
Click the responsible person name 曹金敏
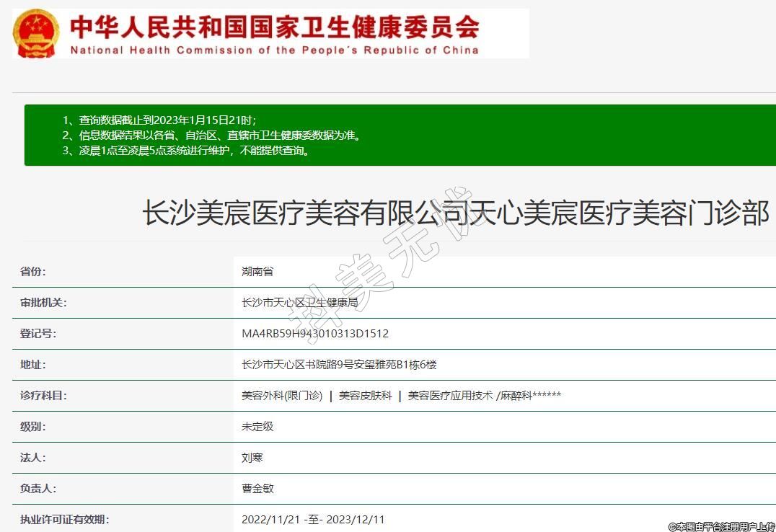click(257, 489)
